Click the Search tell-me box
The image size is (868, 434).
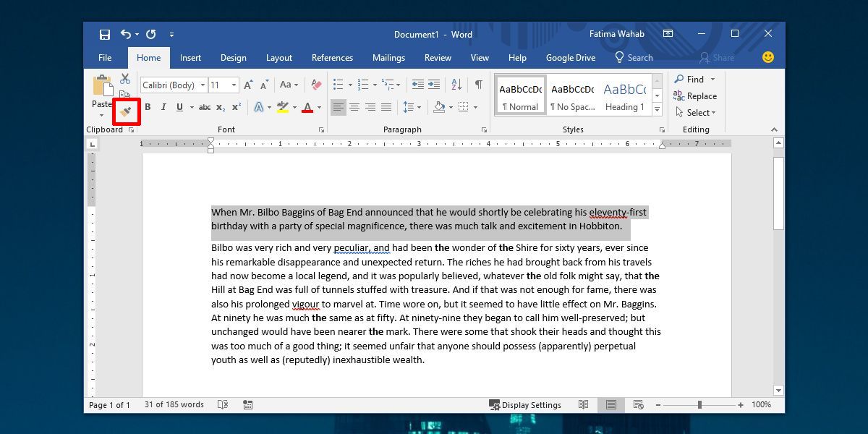point(634,58)
